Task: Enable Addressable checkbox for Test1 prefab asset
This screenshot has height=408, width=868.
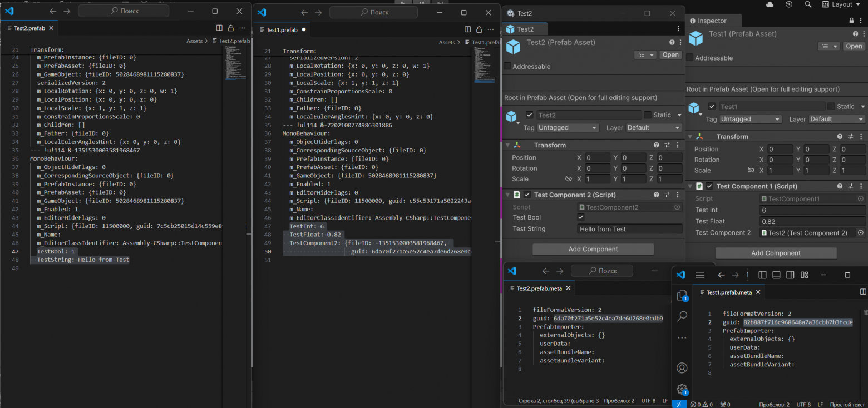Action: pyautogui.click(x=690, y=58)
